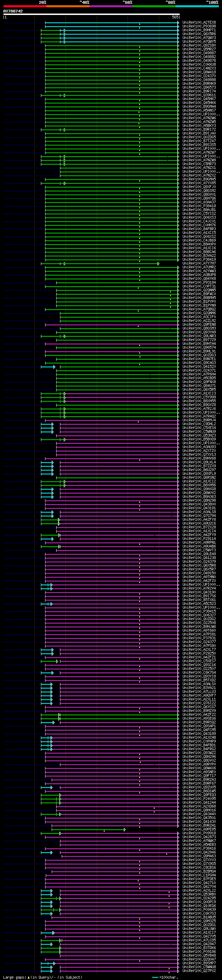Viewport: 222px width, 980px height.
Task: Select hit label UniRef100_Q6RSN2
Action: [x=199, y=477]
